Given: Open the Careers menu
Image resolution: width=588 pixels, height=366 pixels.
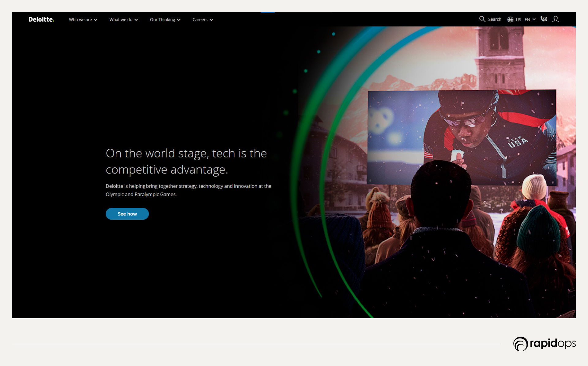Looking at the screenshot, I should [200, 20].
